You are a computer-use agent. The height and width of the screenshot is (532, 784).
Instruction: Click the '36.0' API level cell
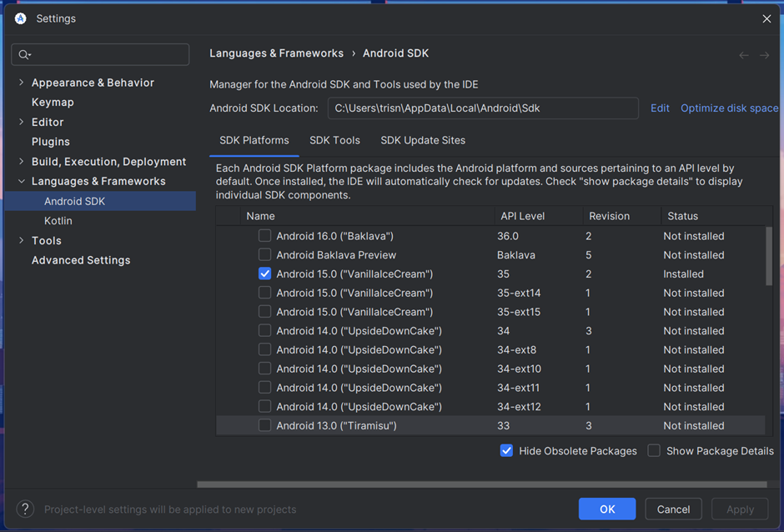pos(507,236)
